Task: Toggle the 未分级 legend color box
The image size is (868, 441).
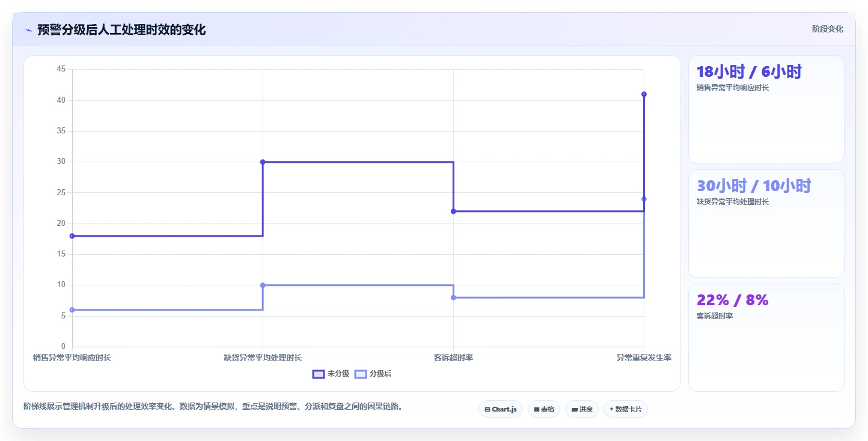Action: [x=319, y=374]
